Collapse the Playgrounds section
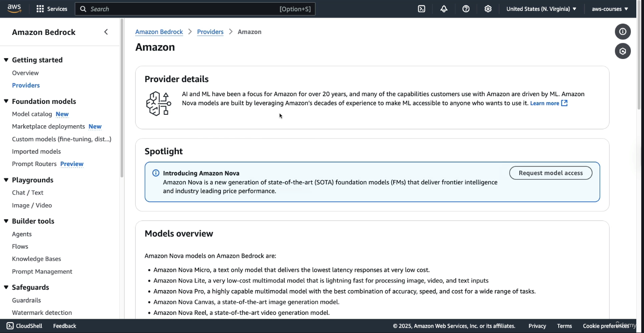Viewport: 644px width, 333px height. pos(6,180)
